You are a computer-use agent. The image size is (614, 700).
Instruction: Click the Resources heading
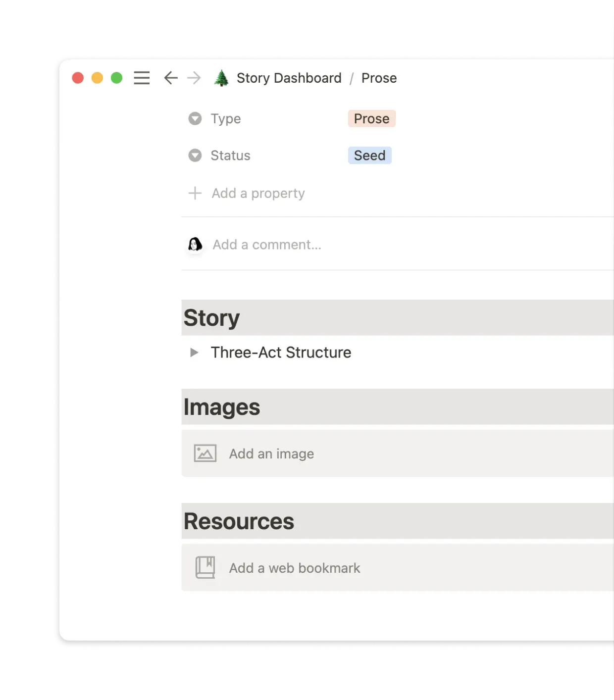[x=239, y=521]
